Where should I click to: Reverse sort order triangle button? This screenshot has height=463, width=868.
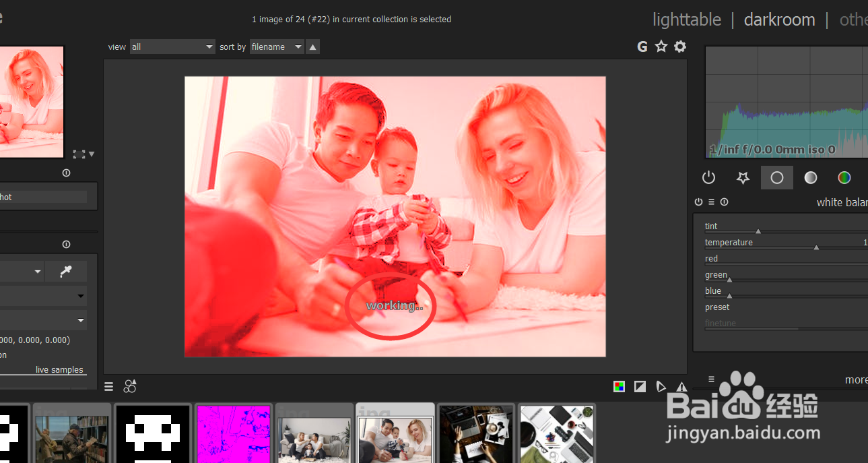[x=312, y=47]
